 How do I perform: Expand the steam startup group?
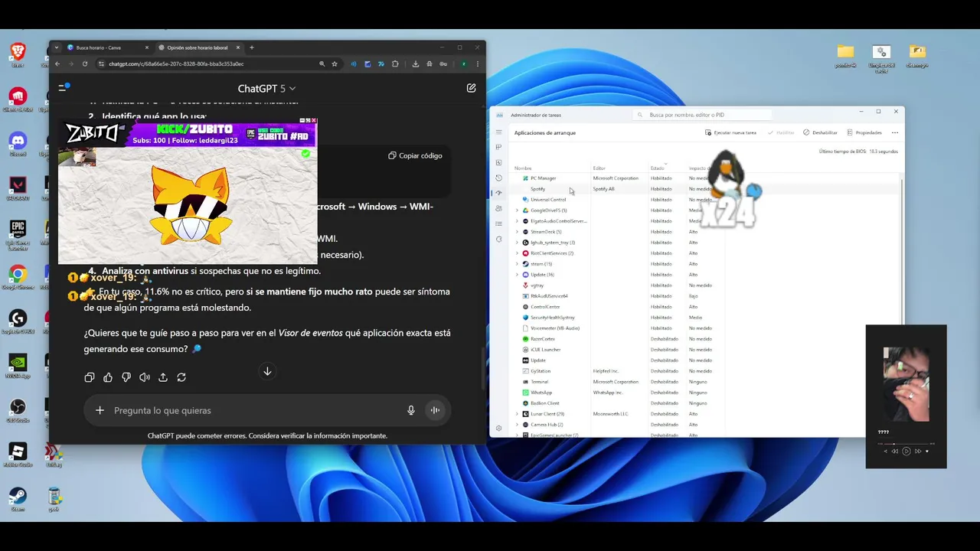point(517,264)
